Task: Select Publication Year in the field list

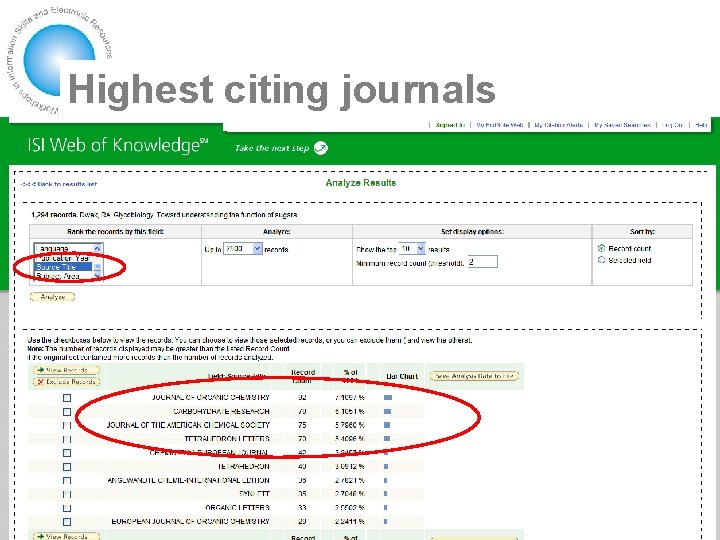Action: pos(64,258)
